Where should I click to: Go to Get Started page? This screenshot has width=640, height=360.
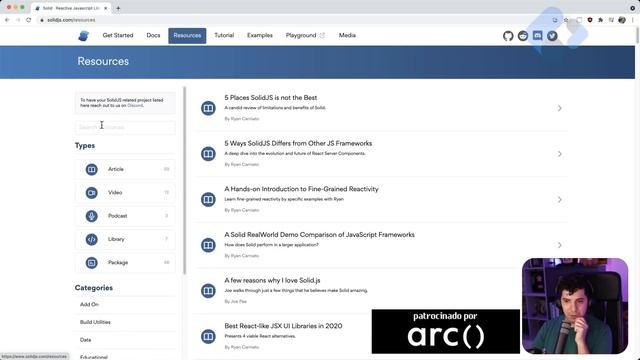(x=118, y=36)
